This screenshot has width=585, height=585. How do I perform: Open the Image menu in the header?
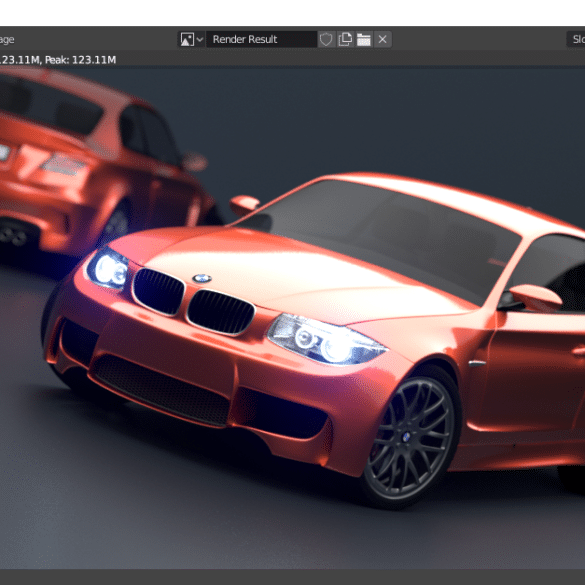(6, 40)
